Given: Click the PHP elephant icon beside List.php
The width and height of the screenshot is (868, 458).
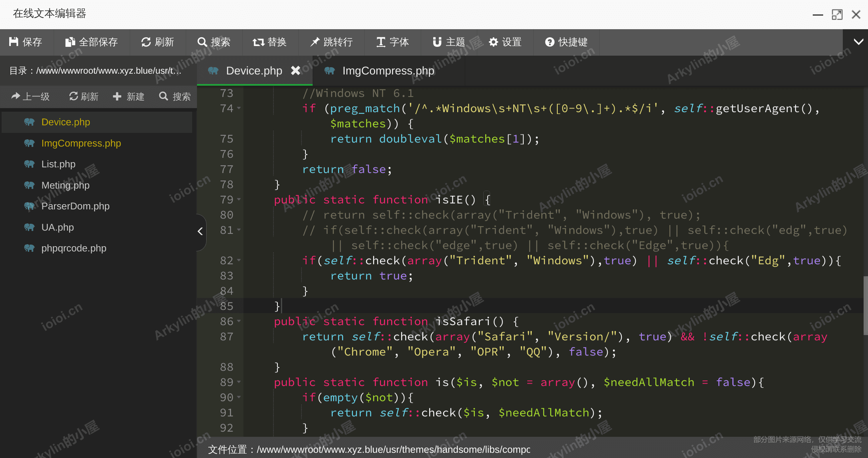Looking at the screenshot, I should pos(29,164).
